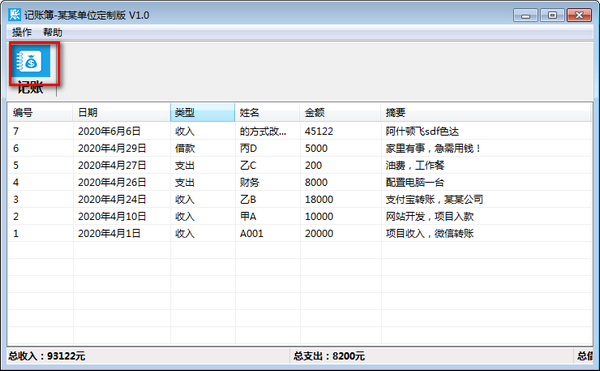Click the 总支出 status bar total
This screenshot has height=371, width=600.
(329, 356)
